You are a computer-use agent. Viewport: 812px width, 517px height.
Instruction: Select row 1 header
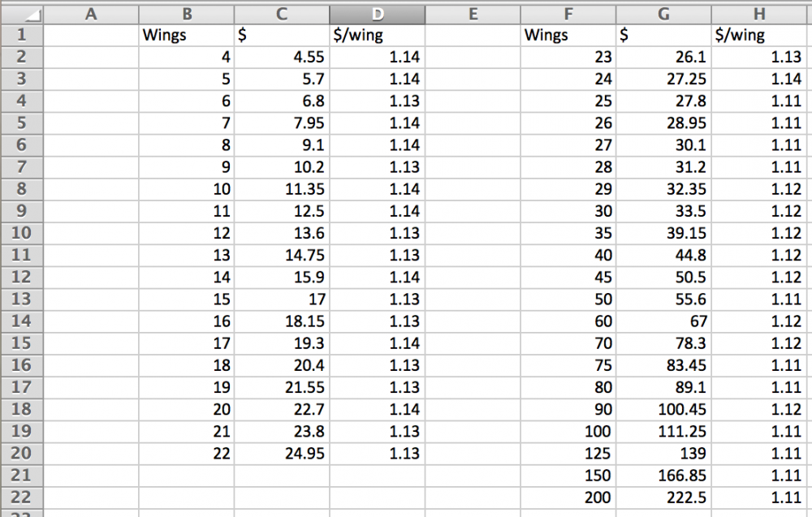tap(22, 35)
